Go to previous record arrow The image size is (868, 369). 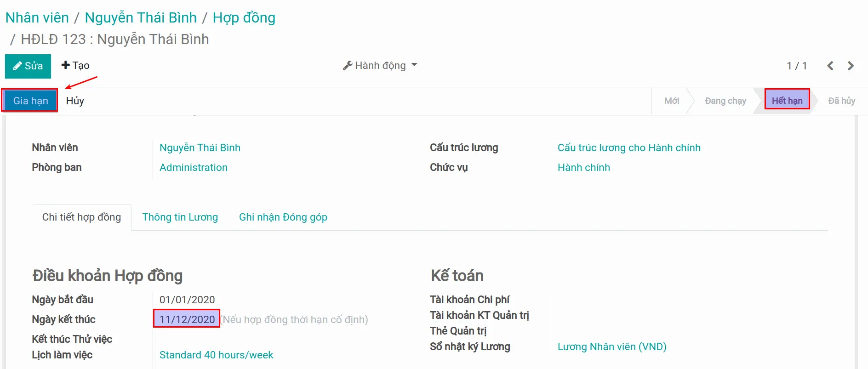[x=830, y=66]
